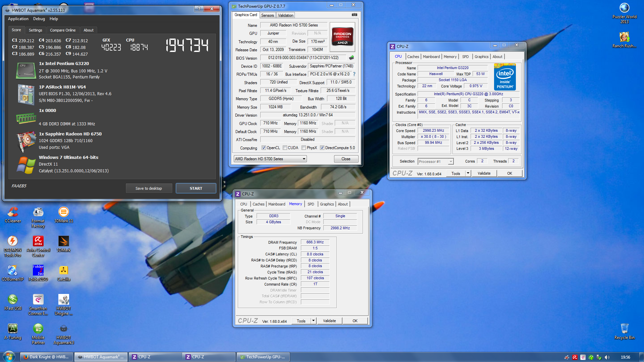Open Ranch Rush desktop icon

coord(624,40)
